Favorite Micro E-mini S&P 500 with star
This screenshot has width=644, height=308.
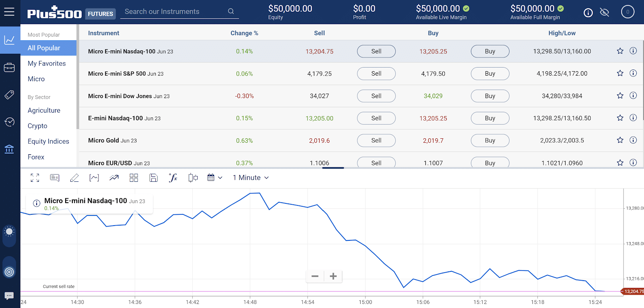pos(620,73)
